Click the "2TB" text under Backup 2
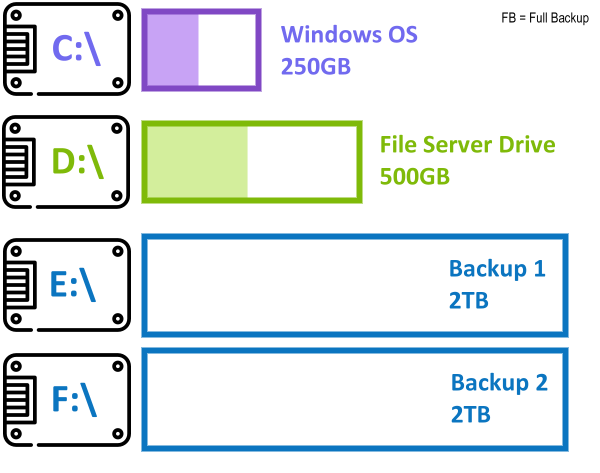Image resolution: width=600 pixels, height=473 pixels. 471,414
